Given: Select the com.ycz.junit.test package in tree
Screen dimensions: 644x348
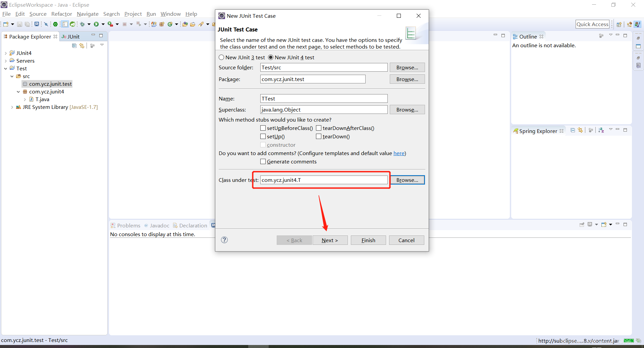Looking at the screenshot, I should pyautogui.click(x=47, y=84).
